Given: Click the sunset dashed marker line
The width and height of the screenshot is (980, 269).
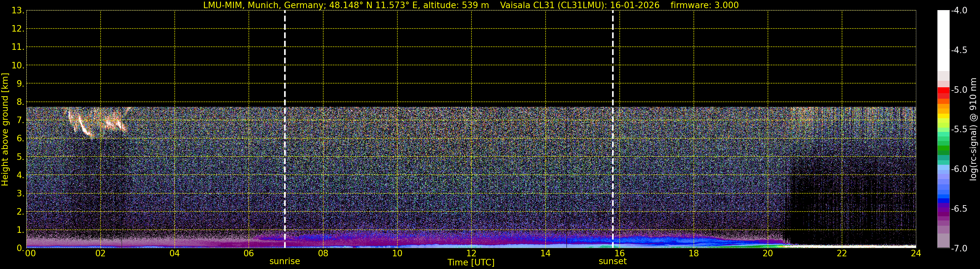Looking at the screenshot, I should click(x=612, y=129).
